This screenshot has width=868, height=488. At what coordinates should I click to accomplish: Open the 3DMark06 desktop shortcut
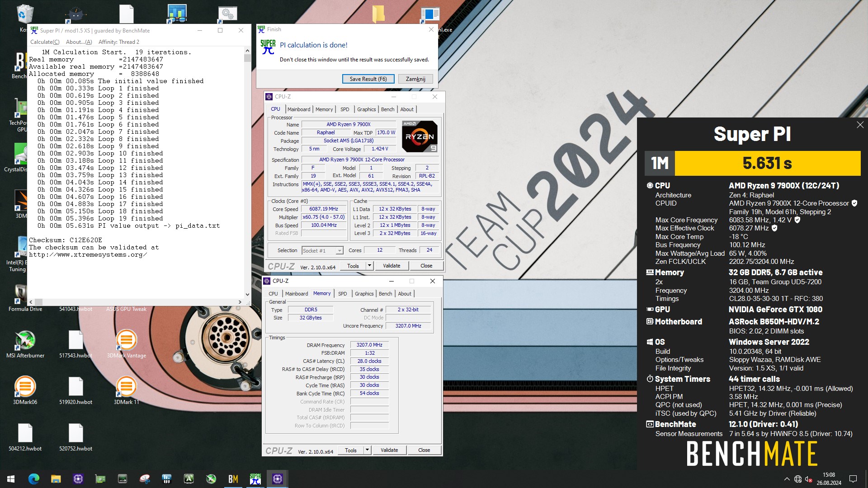25,391
